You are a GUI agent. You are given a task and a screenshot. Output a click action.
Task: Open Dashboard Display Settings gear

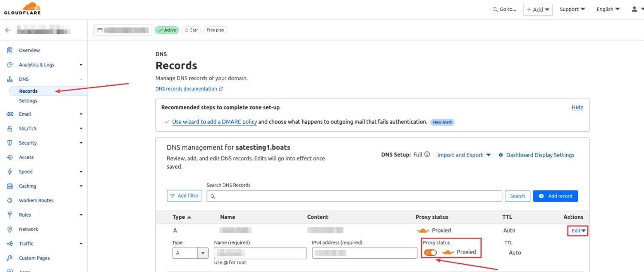(x=501, y=154)
